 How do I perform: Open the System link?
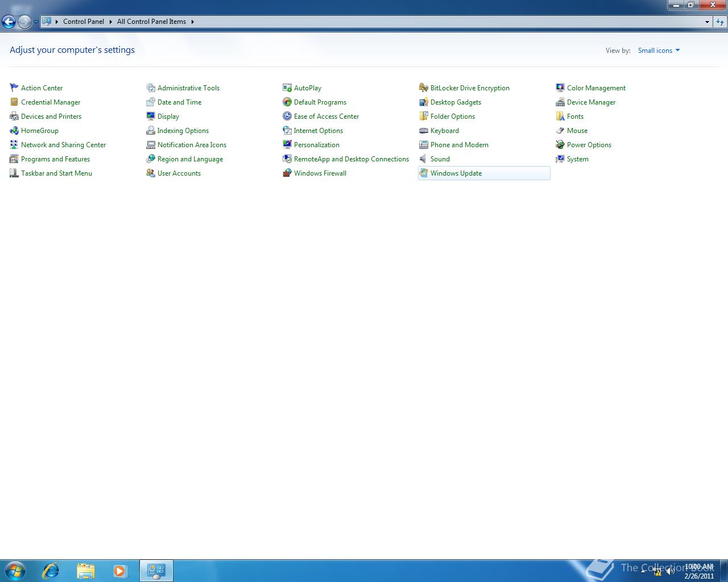(x=578, y=159)
